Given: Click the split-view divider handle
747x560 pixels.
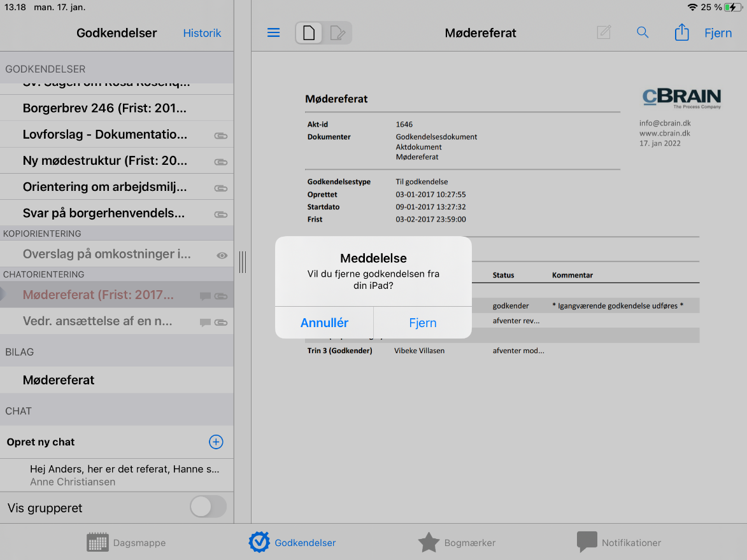Looking at the screenshot, I should (x=243, y=262).
